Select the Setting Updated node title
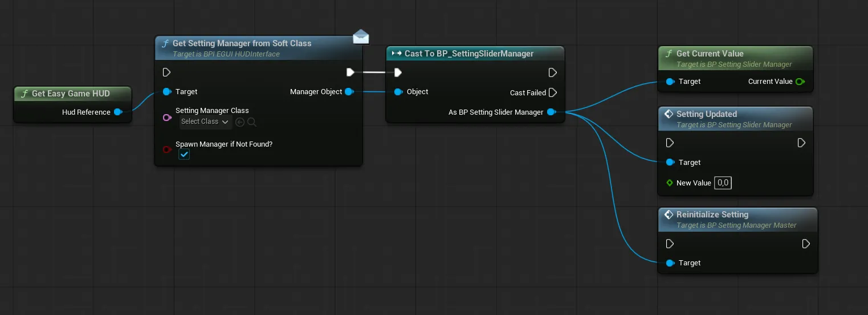The width and height of the screenshot is (868, 315). (707, 114)
